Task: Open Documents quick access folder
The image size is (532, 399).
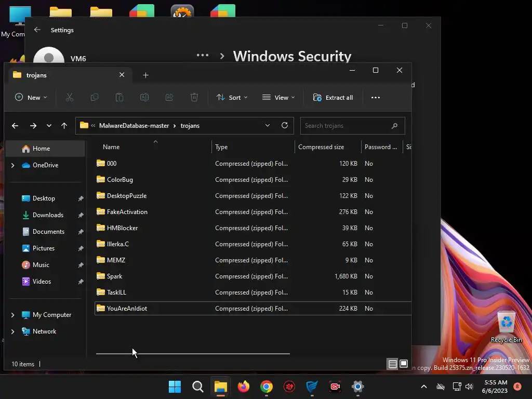Action: pos(46,232)
